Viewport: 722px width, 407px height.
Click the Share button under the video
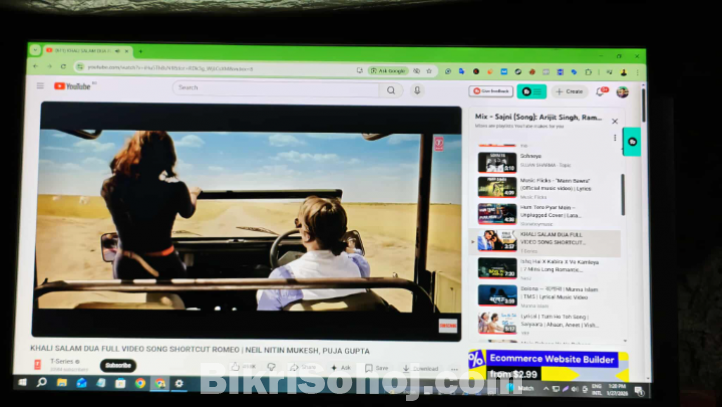pos(304,368)
